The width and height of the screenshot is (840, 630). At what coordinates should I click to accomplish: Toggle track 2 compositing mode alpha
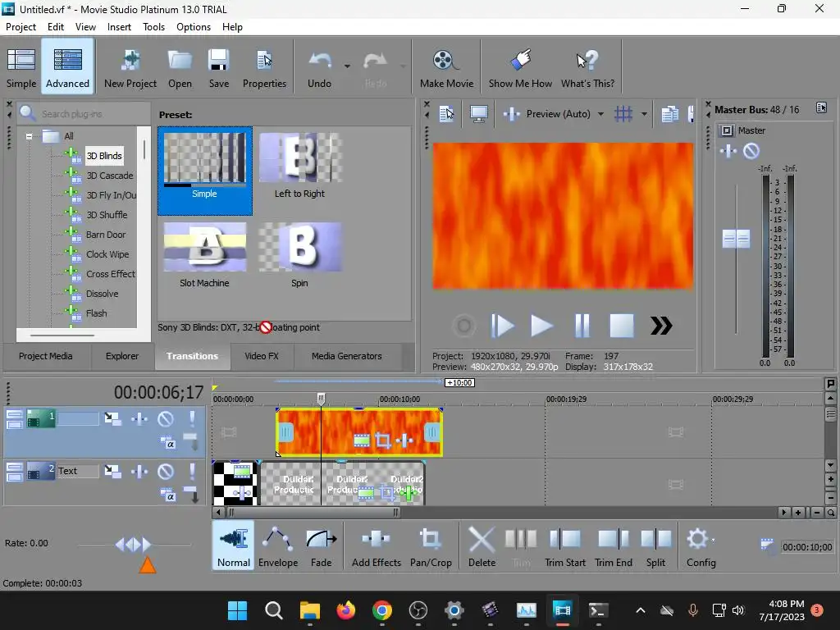[167, 495]
